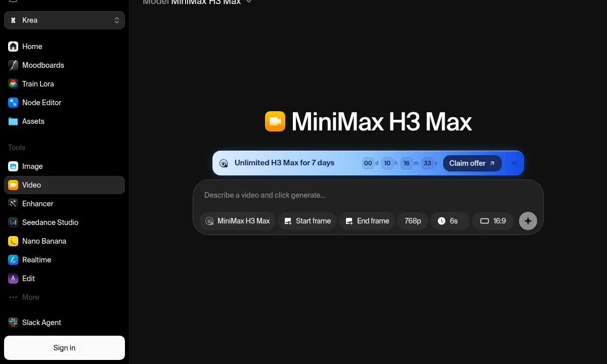Click the Start frame button
The width and height of the screenshot is (607, 364).
tap(307, 221)
